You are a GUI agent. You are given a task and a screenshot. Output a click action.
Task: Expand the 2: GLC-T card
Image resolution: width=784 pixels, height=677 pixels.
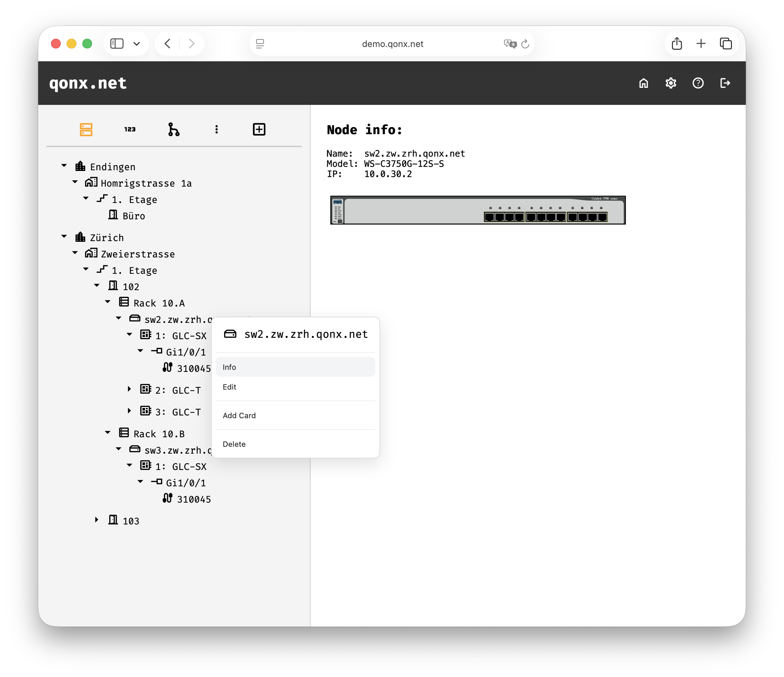click(x=129, y=389)
